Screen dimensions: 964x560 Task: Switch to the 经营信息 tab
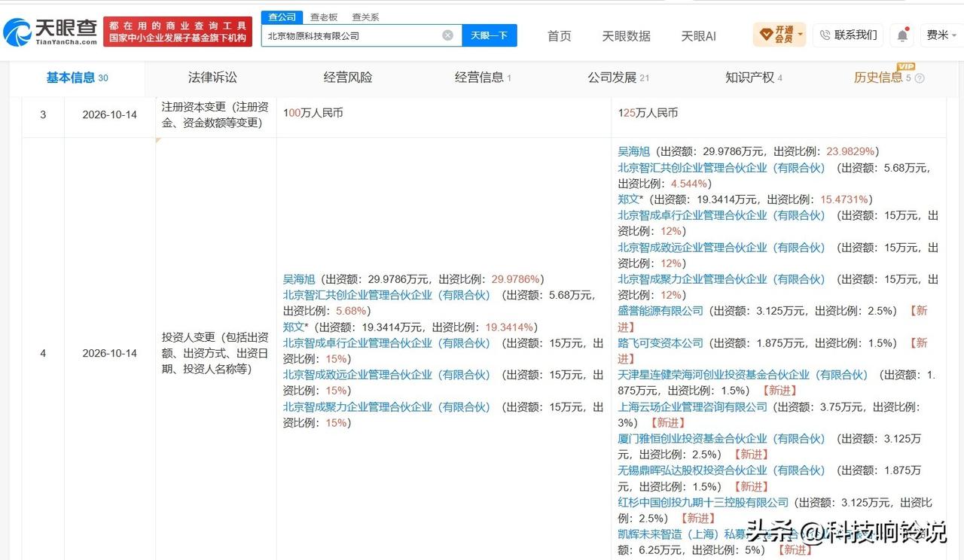click(483, 78)
